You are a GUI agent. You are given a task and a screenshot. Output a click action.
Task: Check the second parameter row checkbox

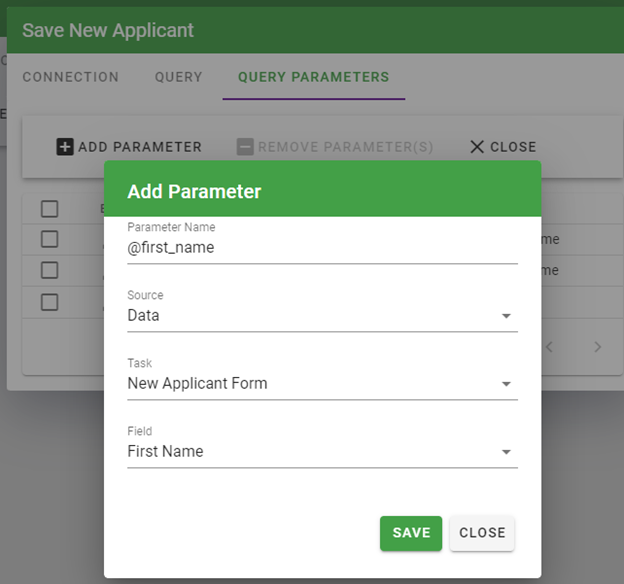click(x=50, y=270)
